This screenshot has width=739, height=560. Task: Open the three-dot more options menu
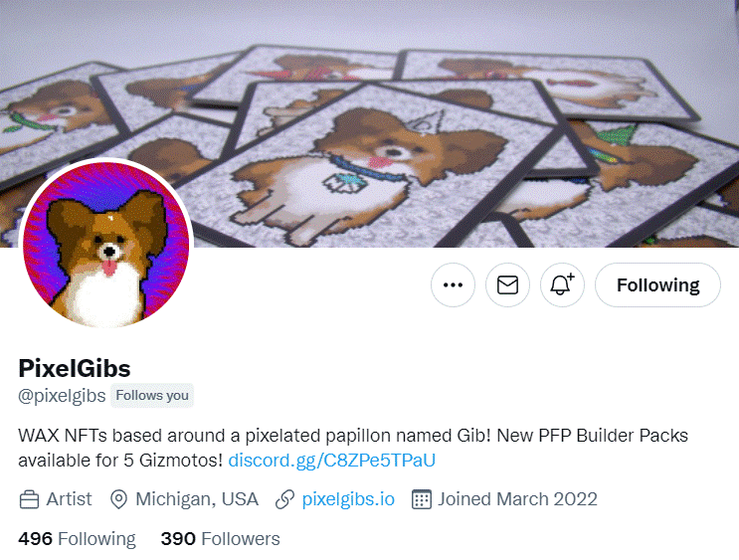pos(453,284)
